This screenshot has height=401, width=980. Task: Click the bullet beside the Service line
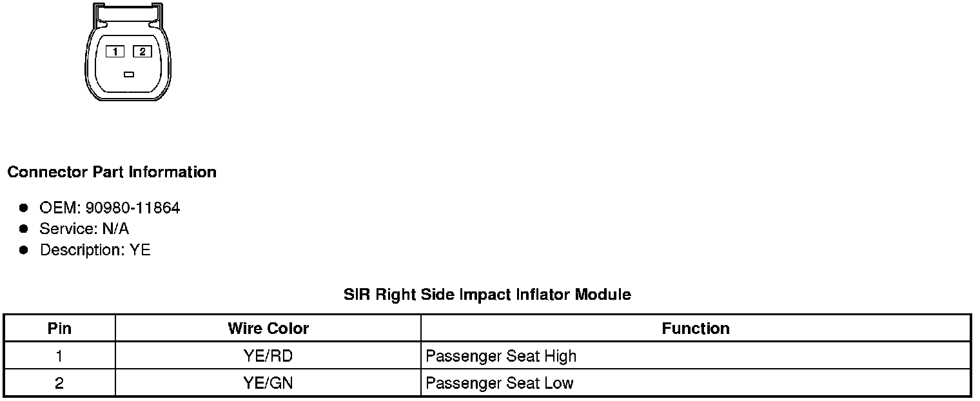[x=24, y=228]
